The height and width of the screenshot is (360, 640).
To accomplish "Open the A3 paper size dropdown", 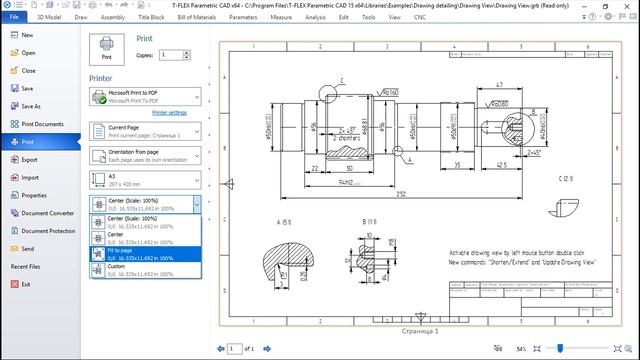I will pyautogui.click(x=145, y=180).
